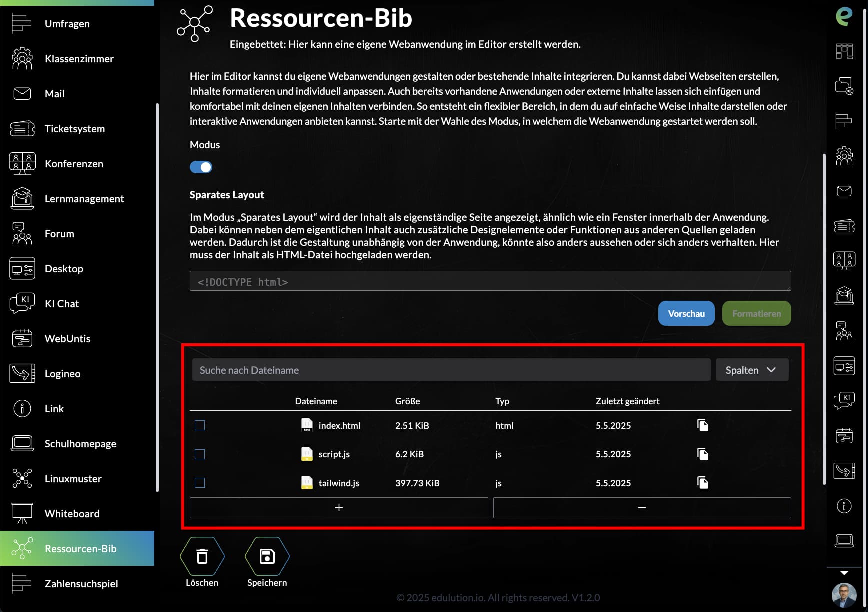Click the Whiteboard icon in left sidebar
The width and height of the screenshot is (868, 612).
22,513
